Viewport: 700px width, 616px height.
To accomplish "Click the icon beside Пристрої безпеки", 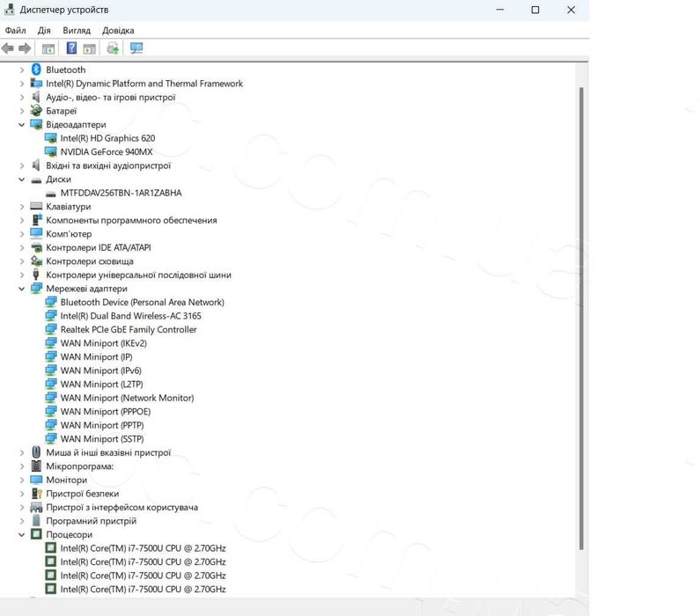I will tap(37, 494).
